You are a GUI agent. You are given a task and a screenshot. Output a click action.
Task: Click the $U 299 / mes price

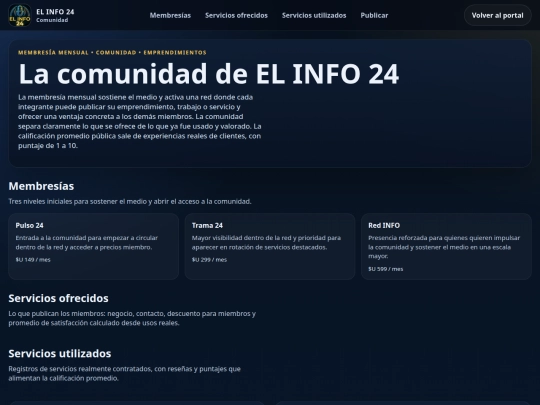[x=209, y=260]
